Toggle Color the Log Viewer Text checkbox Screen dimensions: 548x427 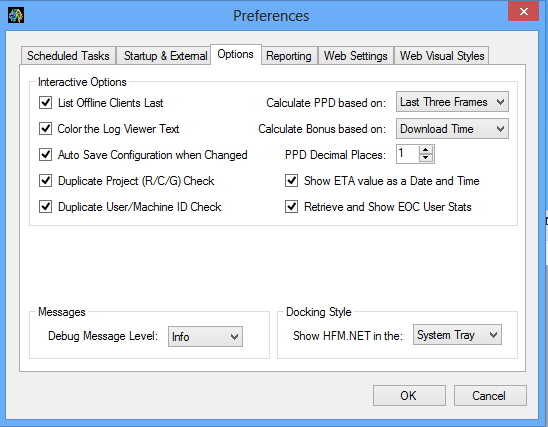pyautogui.click(x=45, y=129)
